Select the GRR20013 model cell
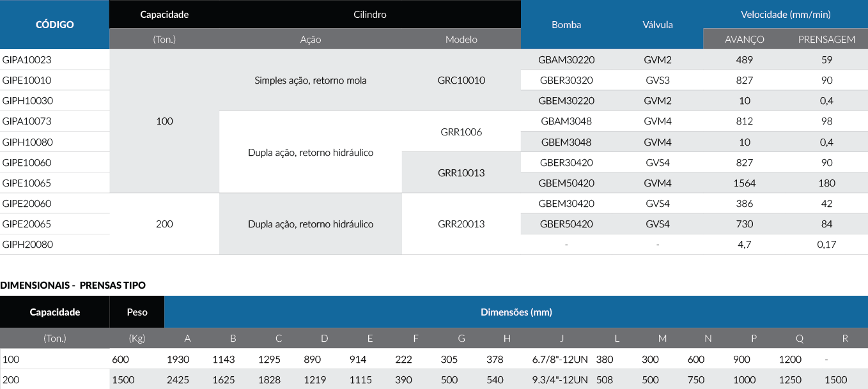The height and width of the screenshot is (389, 868). [461, 224]
